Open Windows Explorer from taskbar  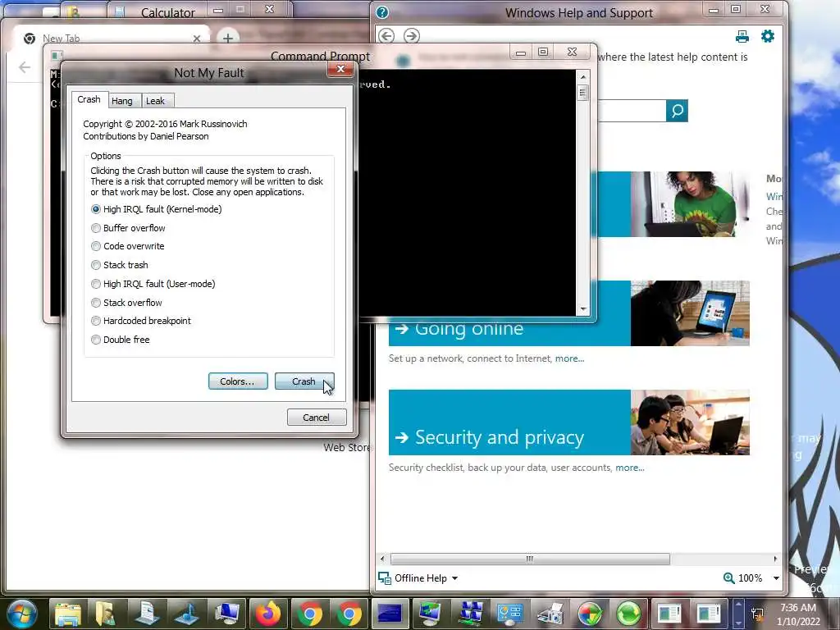[68, 614]
